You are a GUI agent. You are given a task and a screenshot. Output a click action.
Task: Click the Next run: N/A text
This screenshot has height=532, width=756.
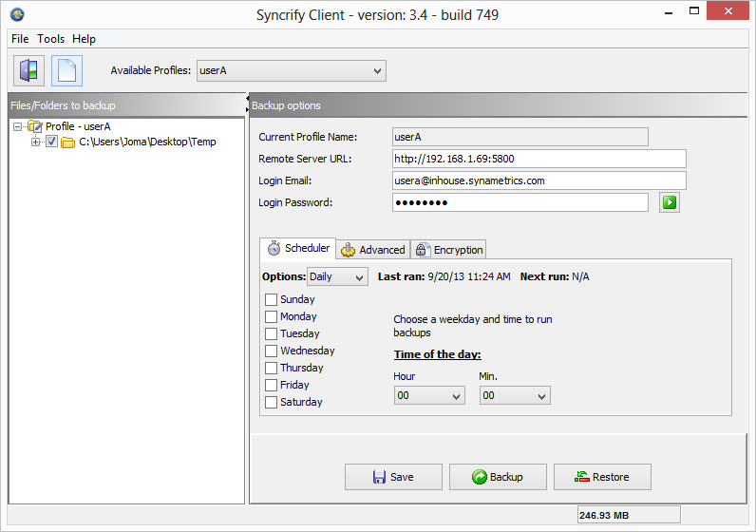555,276
